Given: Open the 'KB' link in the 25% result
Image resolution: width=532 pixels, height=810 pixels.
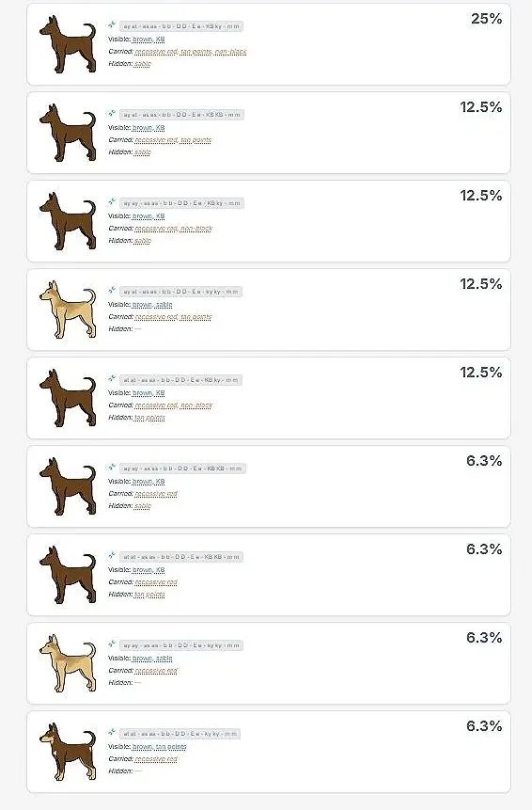Looking at the screenshot, I should [161, 40].
